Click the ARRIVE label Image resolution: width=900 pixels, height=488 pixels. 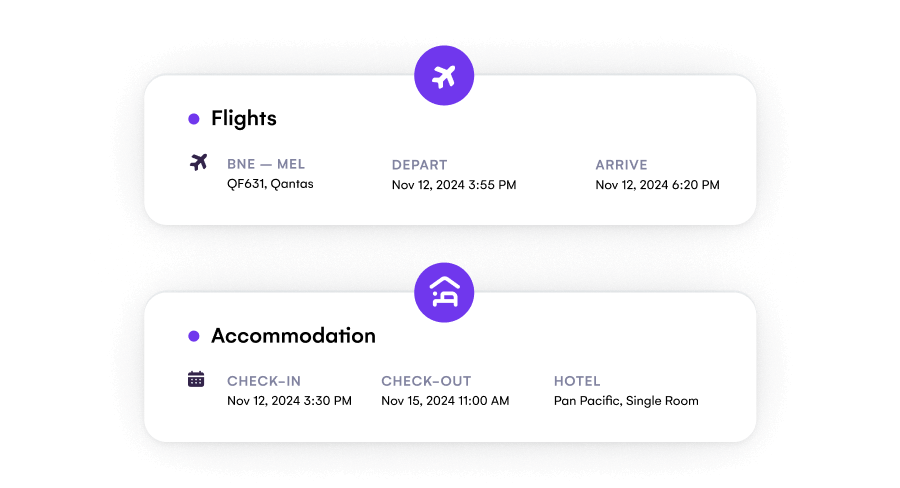(x=621, y=164)
